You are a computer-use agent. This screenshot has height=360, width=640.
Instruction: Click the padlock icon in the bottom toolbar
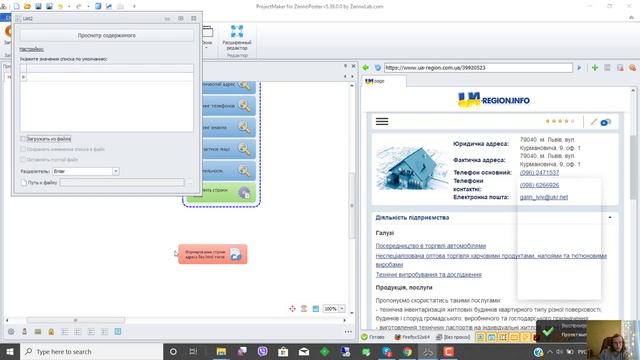coord(51,331)
